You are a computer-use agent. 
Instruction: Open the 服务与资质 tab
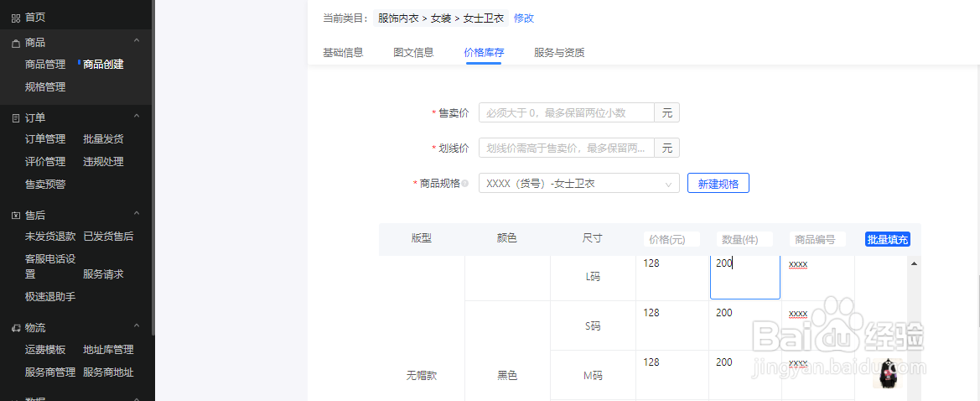coord(559,53)
